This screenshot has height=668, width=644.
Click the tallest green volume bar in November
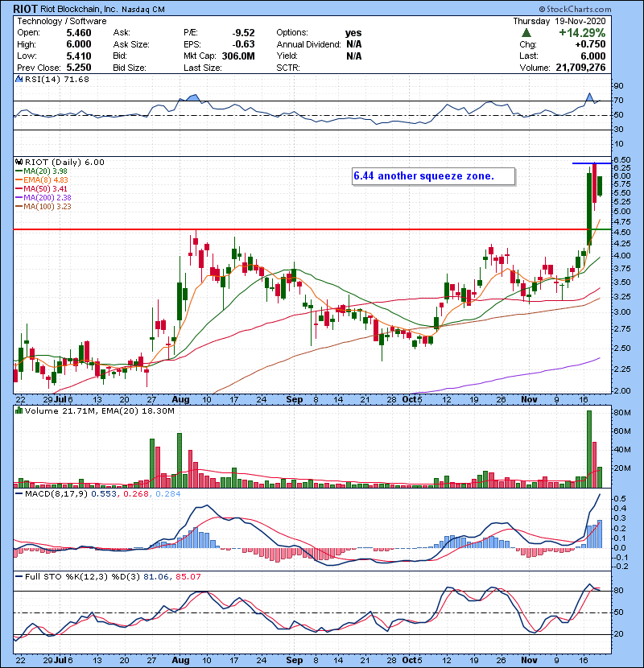coord(589,449)
